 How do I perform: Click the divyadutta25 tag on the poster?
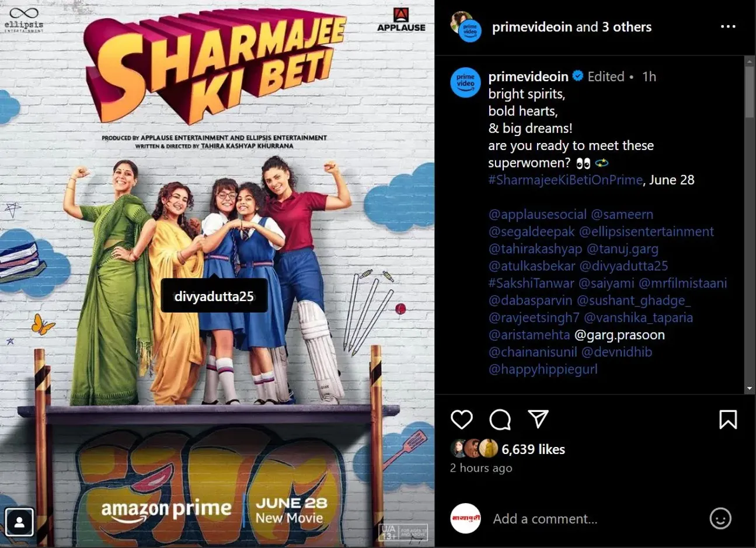tap(214, 296)
